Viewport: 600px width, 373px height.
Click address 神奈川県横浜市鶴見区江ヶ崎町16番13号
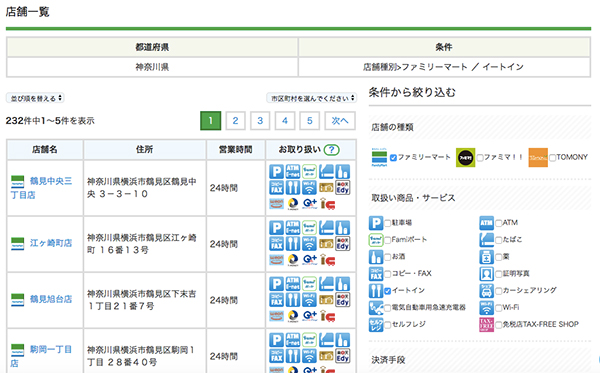142,244
